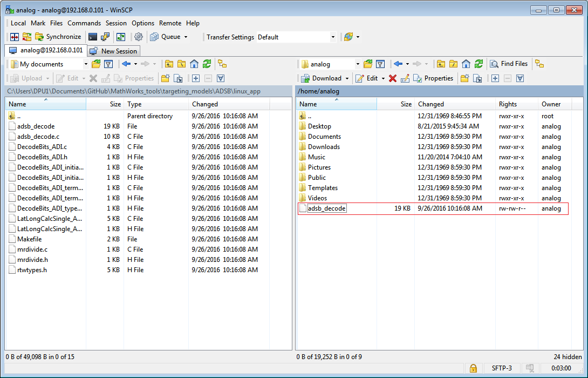Select the analog@192.168.0.101 session tab
Image resolution: width=588 pixels, height=378 pixels.
click(x=46, y=50)
